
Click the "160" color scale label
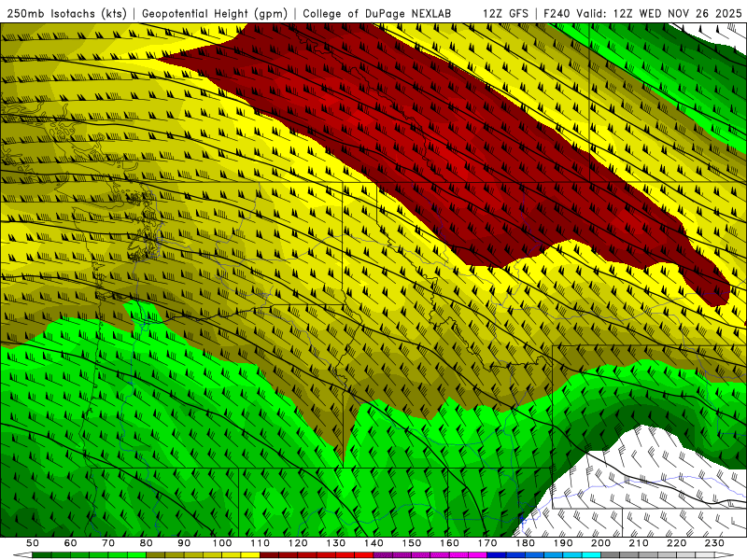(x=449, y=543)
